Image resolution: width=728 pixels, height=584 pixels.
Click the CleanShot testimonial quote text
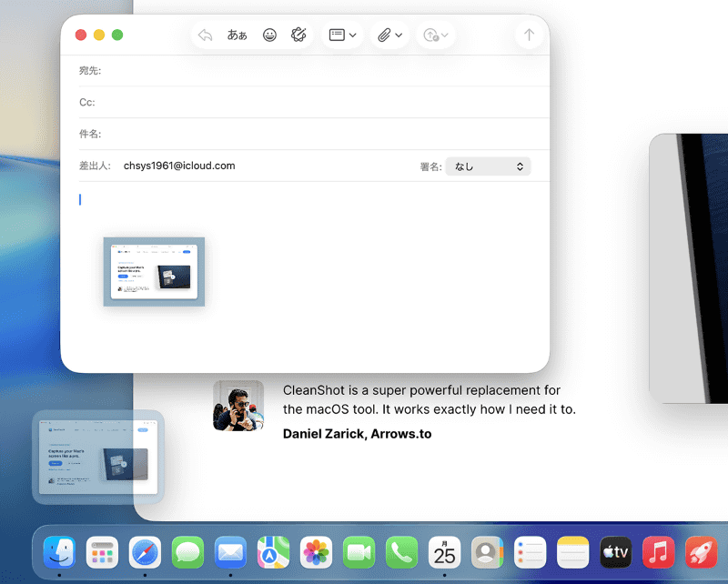click(429, 399)
